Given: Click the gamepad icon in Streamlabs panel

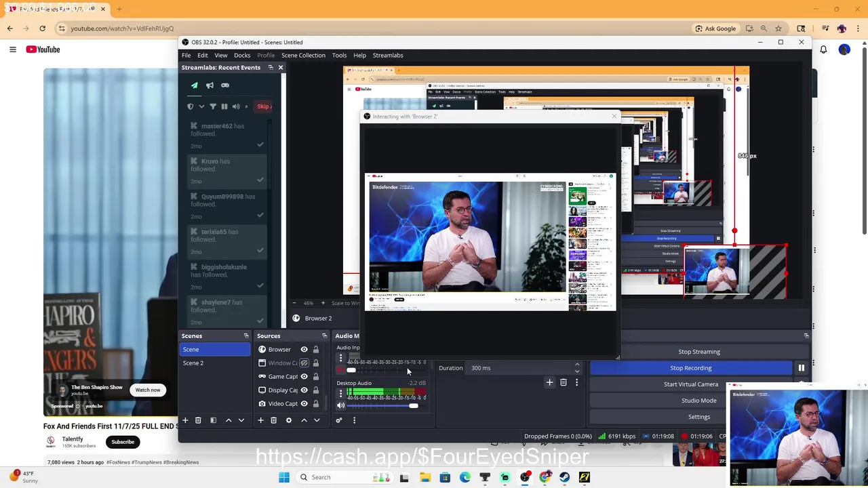Looking at the screenshot, I should [x=225, y=85].
